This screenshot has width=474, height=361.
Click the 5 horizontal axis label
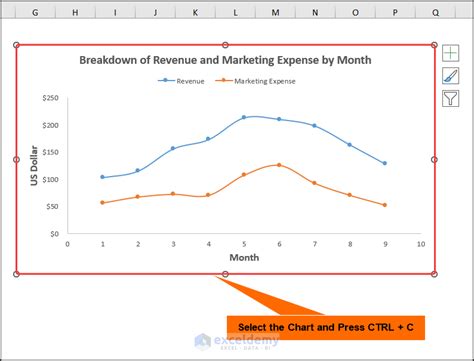pyautogui.click(x=244, y=244)
